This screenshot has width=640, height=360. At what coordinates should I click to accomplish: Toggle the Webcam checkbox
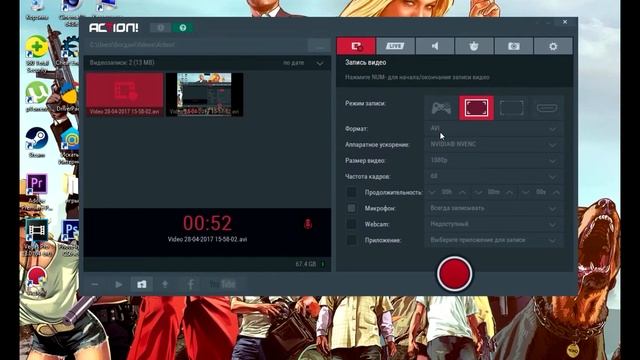pos(351,224)
